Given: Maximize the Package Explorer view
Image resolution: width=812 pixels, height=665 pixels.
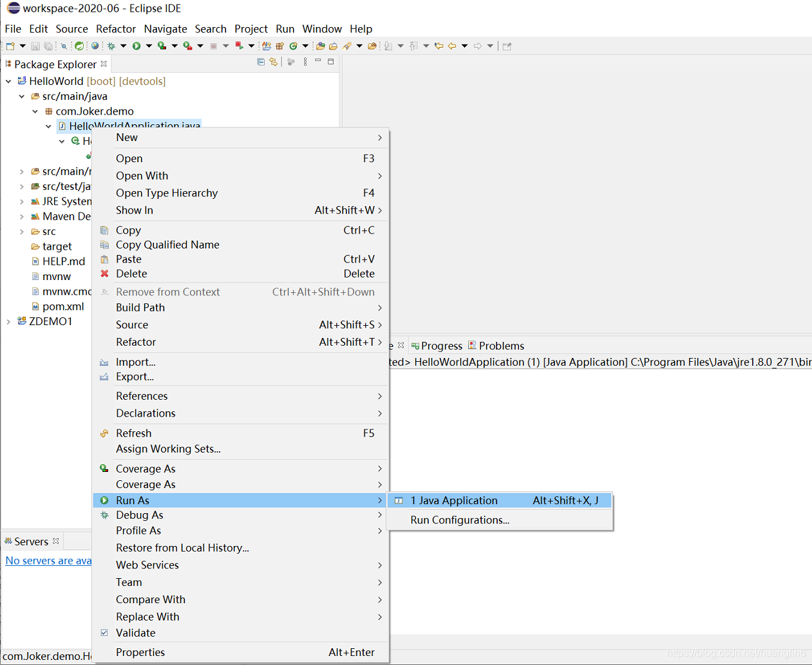Looking at the screenshot, I should pyautogui.click(x=331, y=62).
